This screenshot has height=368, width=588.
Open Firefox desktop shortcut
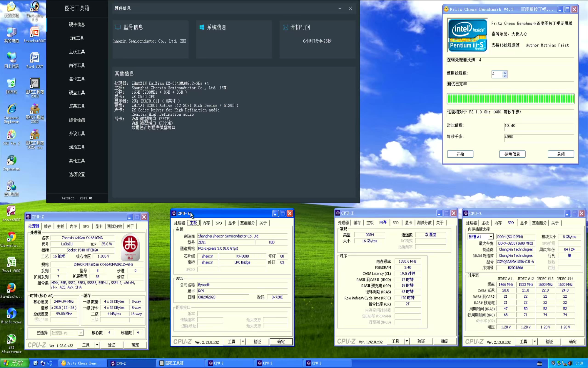tap(11, 291)
